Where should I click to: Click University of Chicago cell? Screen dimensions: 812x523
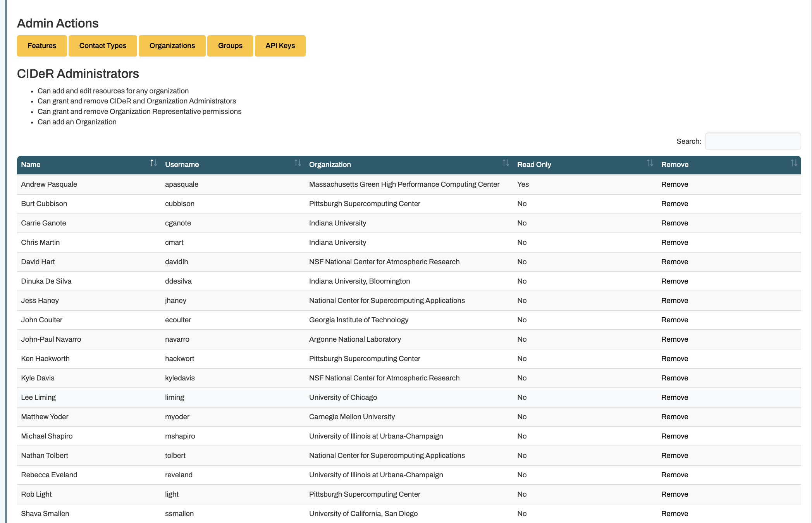tap(343, 397)
